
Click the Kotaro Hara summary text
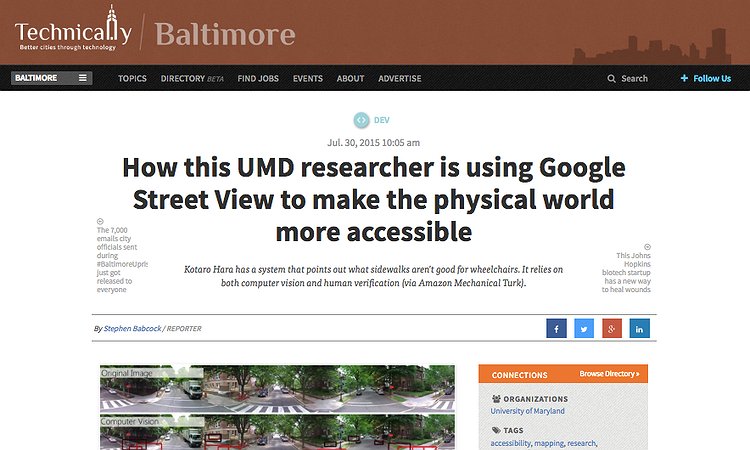click(374, 276)
